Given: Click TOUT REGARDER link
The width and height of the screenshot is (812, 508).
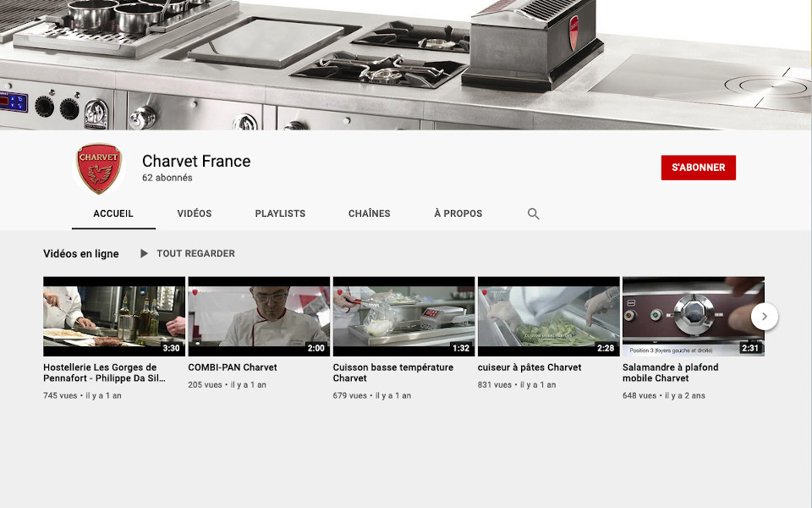Looking at the screenshot, I should pos(195,253).
